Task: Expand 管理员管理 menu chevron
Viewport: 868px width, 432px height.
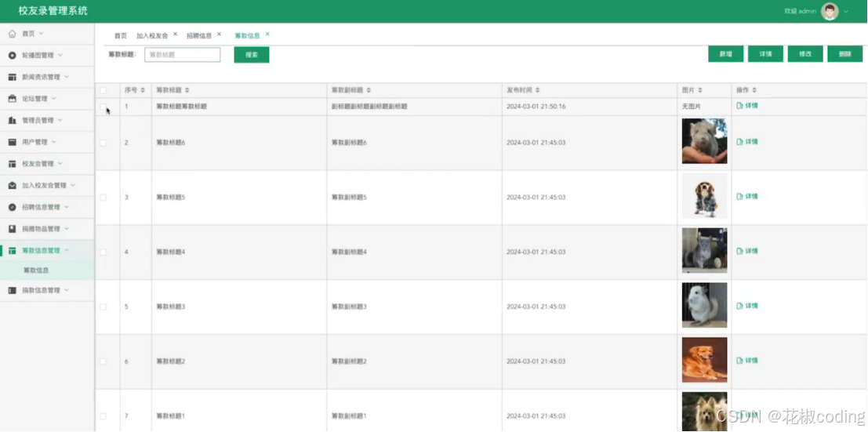Action: pos(60,120)
